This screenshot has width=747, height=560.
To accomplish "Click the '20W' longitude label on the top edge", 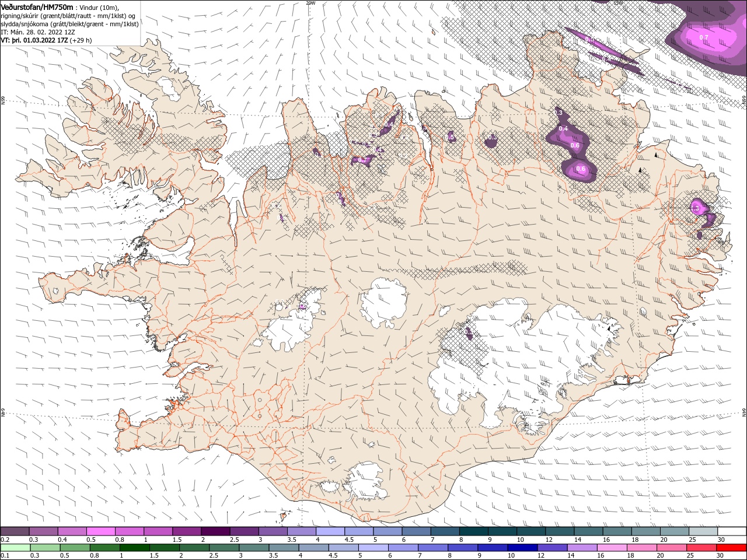I will pos(311,3).
